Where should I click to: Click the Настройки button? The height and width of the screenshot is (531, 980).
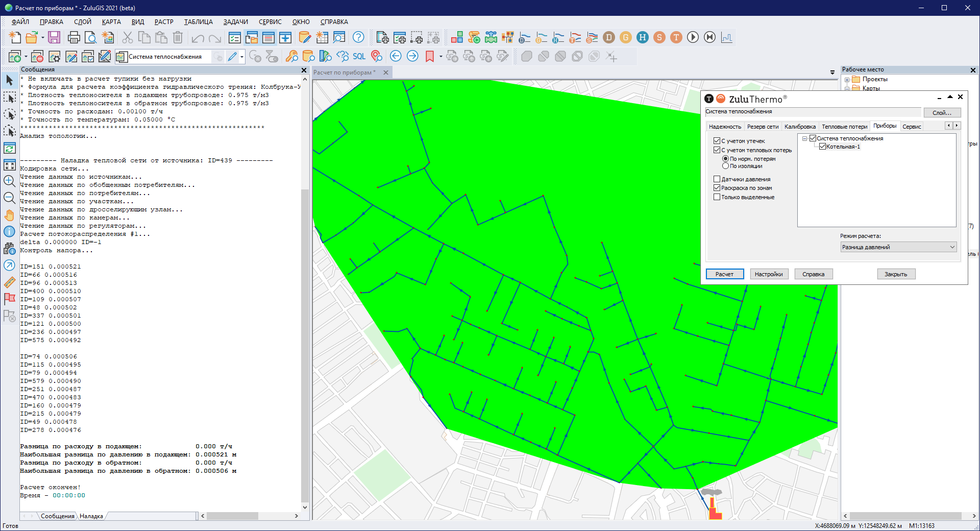click(x=769, y=274)
